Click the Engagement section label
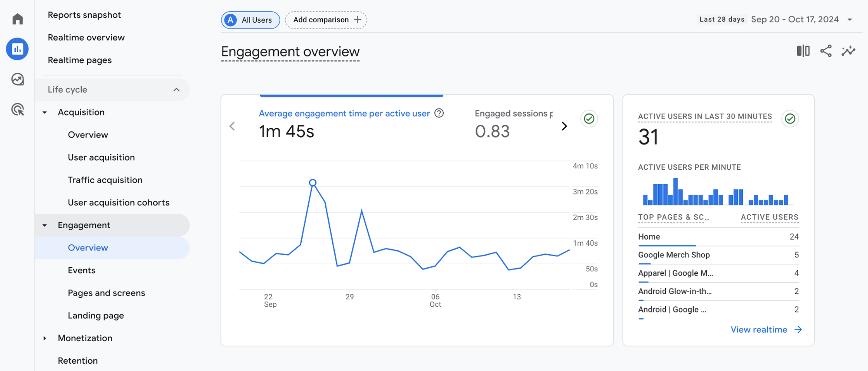This screenshot has width=868, height=371. click(84, 225)
